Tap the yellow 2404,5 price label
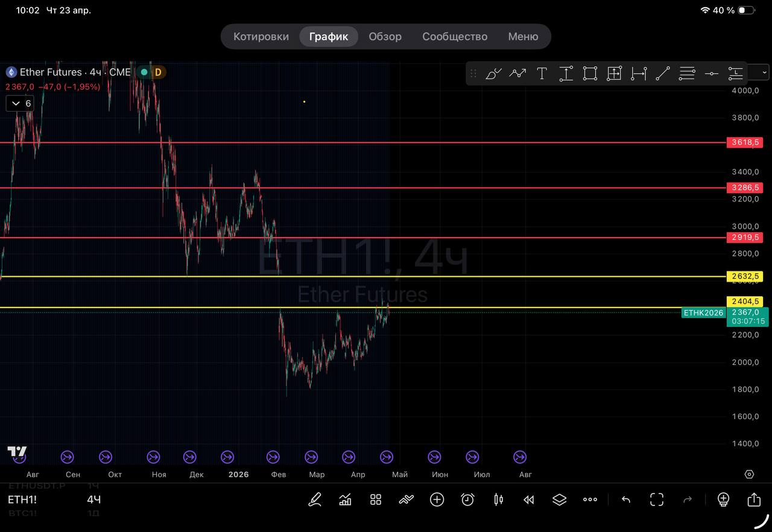The image size is (772, 532). click(x=745, y=302)
